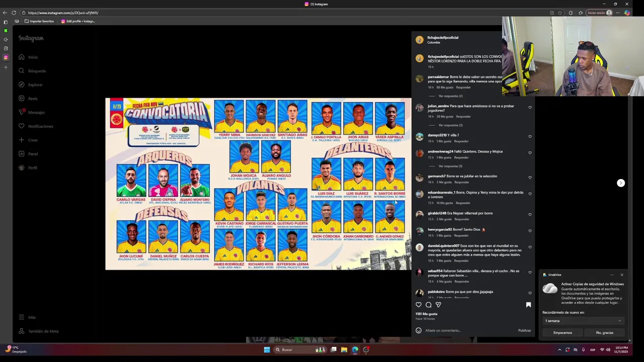Open Reels from the sidebar
Screen dimensions: 644x362
[x=28, y=99]
